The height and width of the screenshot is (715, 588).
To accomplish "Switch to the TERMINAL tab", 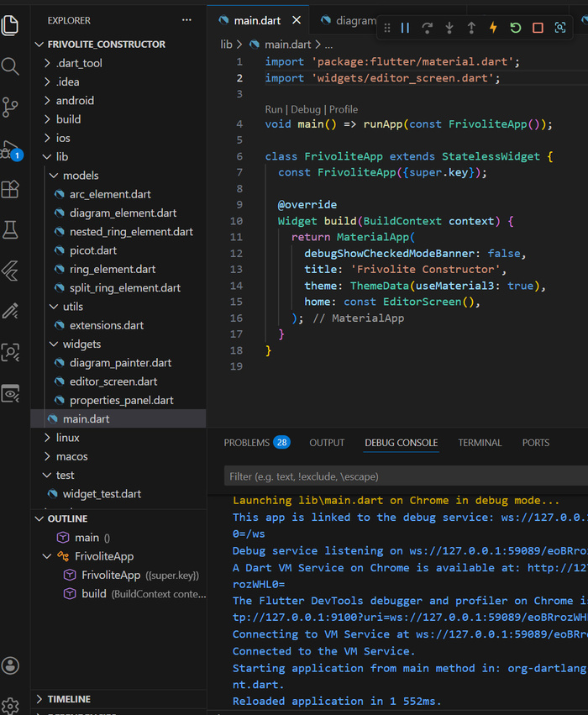I will point(480,443).
